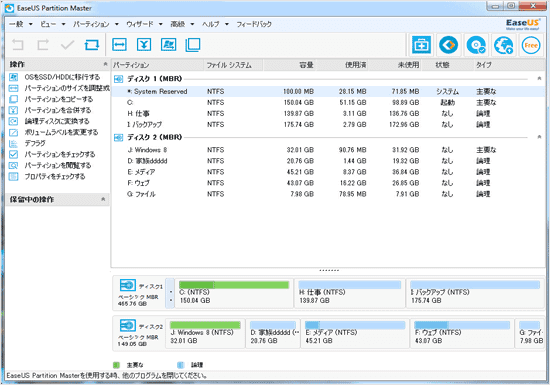
Task: Click パーティションを合併する link
Action: pyautogui.click(x=58, y=110)
